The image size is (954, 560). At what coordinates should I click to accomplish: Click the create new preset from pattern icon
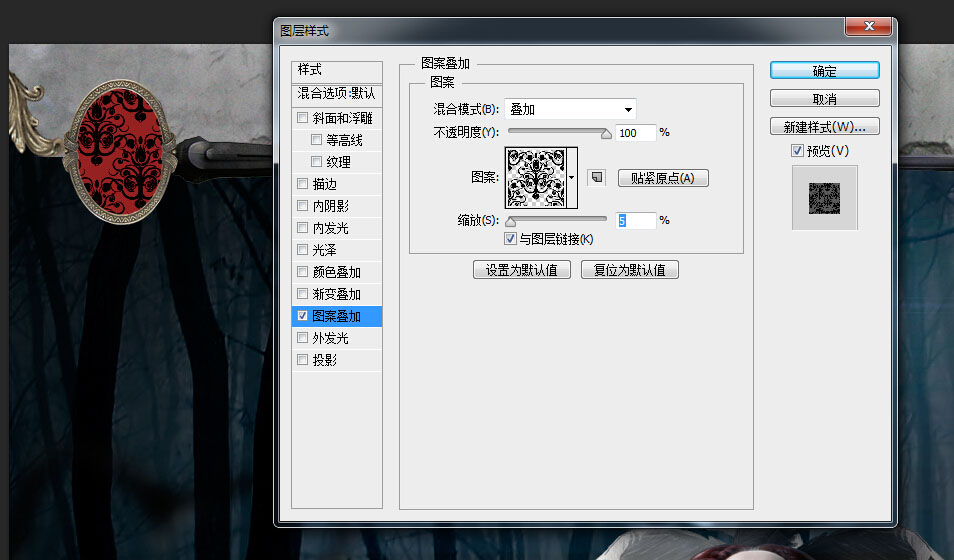click(x=597, y=177)
